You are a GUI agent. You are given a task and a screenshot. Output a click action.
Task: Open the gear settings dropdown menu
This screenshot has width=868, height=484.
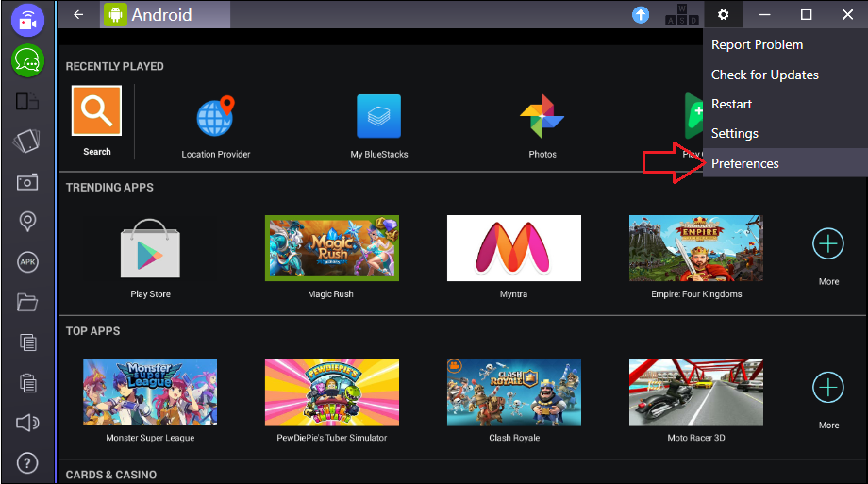coord(723,15)
